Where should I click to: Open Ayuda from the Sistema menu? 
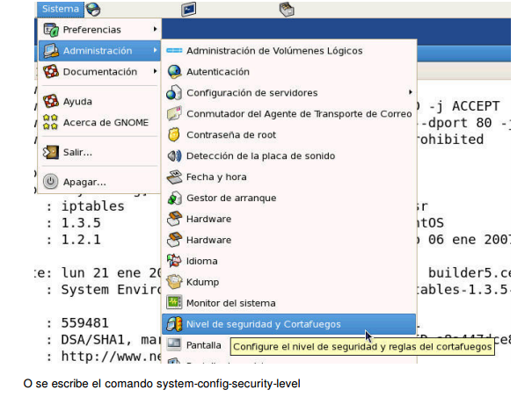click(77, 102)
